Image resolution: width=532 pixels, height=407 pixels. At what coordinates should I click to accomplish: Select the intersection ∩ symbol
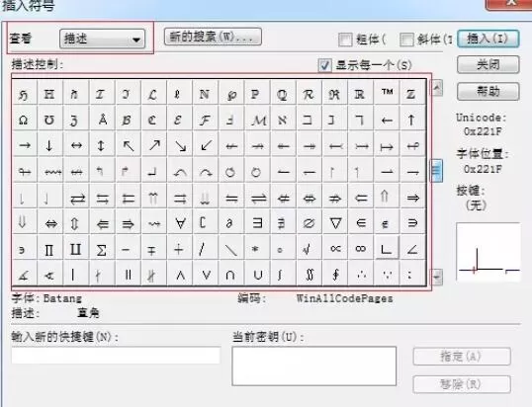point(231,274)
